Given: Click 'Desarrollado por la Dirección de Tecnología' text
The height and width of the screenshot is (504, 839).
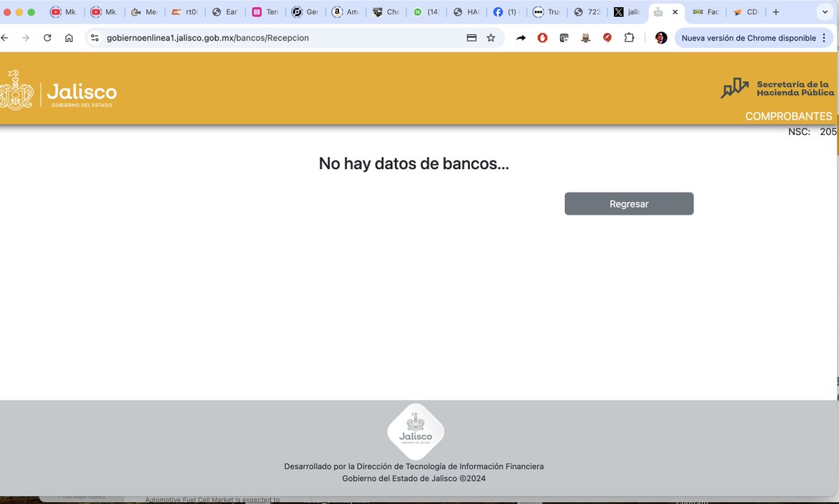Looking at the screenshot, I should (414, 466).
